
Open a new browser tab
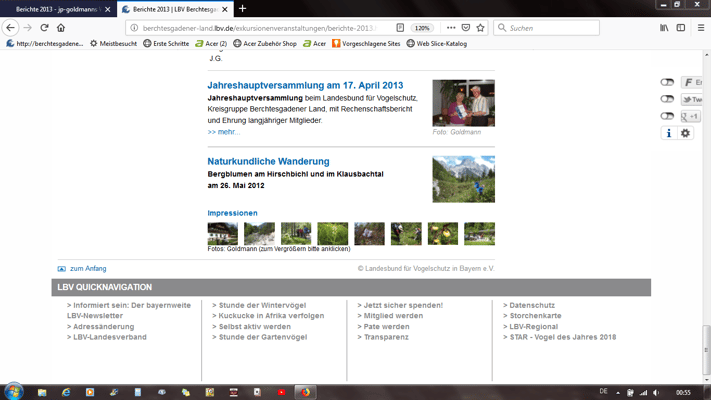(242, 8)
